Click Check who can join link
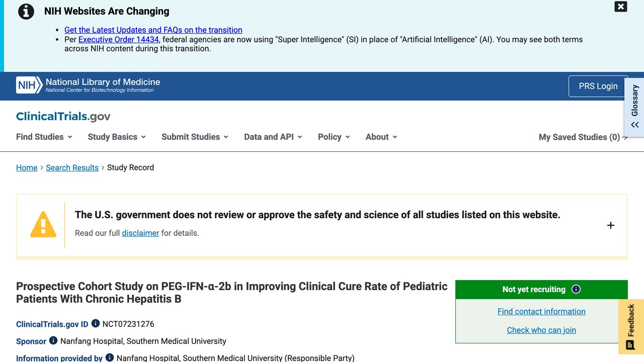The width and height of the screenshot is (644, 362). click(x=541, y=330)
